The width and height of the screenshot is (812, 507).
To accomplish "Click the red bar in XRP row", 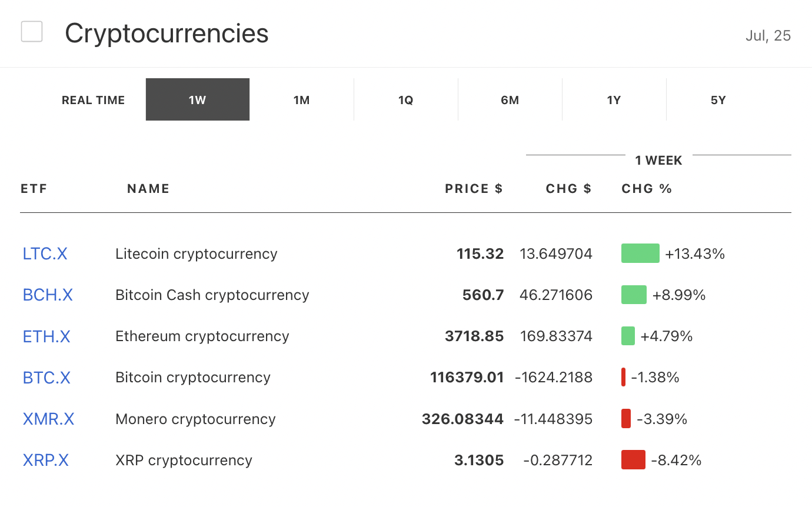I will (633, 460).
